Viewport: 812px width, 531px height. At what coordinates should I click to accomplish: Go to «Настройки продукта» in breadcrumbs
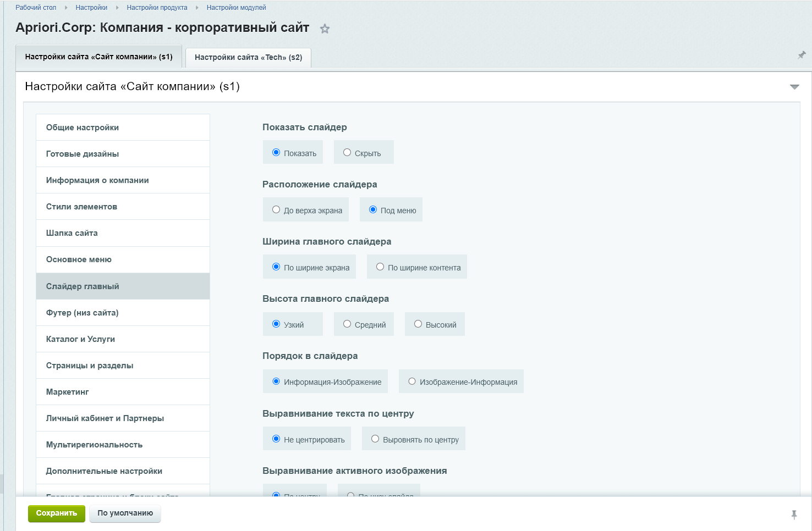157,8
